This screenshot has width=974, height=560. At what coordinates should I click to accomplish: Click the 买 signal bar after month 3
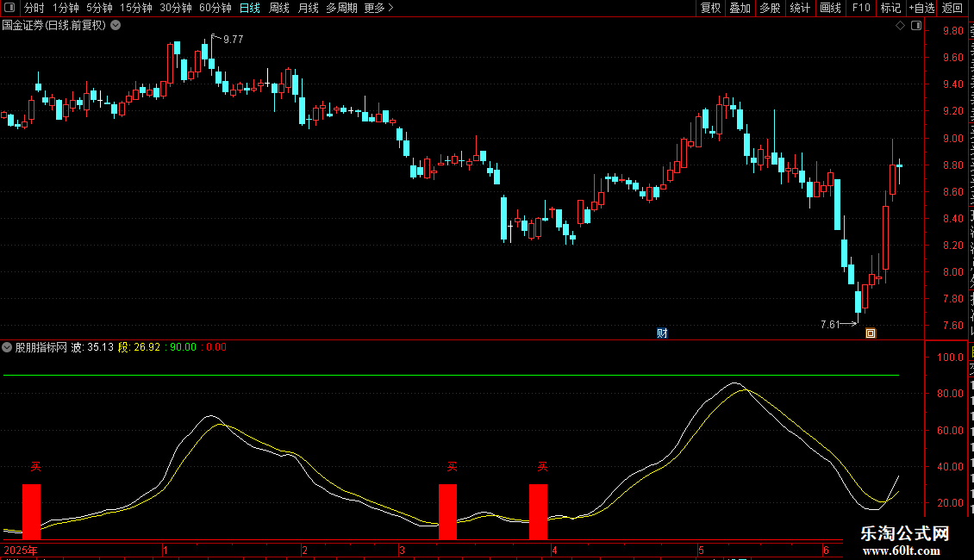[448, 512]
